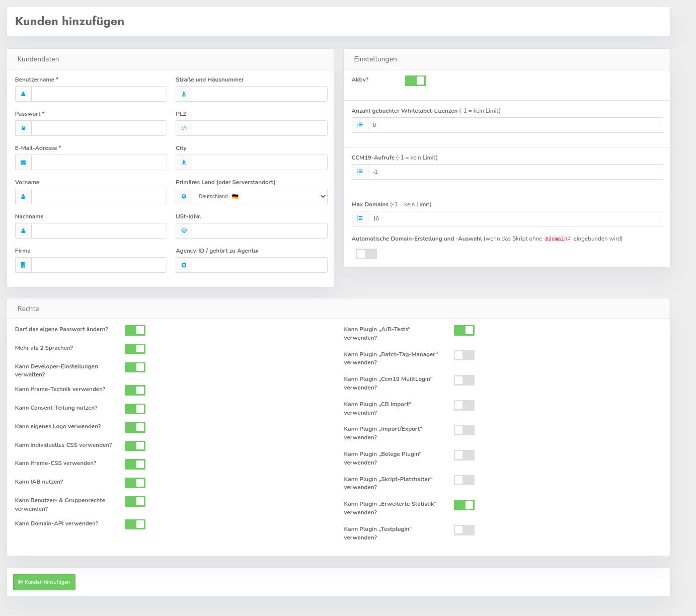
Task: Click the globe icon beside Primäres Land
Action: click(x=184, y=197)
